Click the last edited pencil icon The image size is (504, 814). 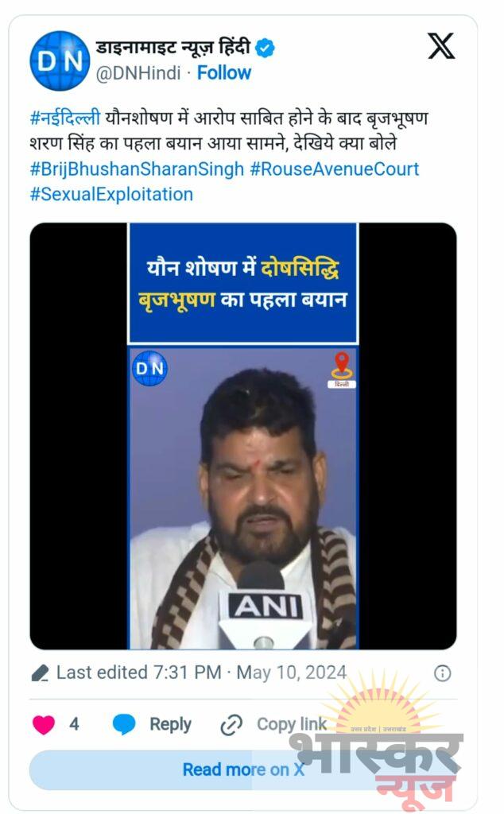click(40, 673)
